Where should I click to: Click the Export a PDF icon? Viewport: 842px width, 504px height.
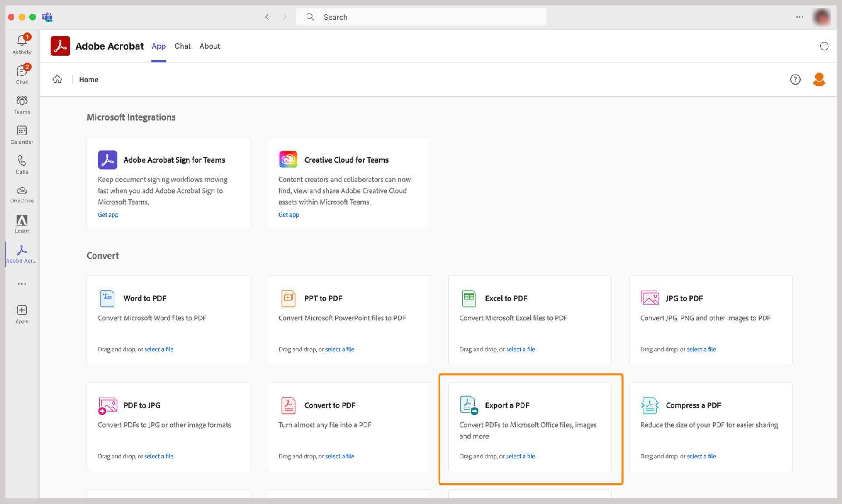469,405
